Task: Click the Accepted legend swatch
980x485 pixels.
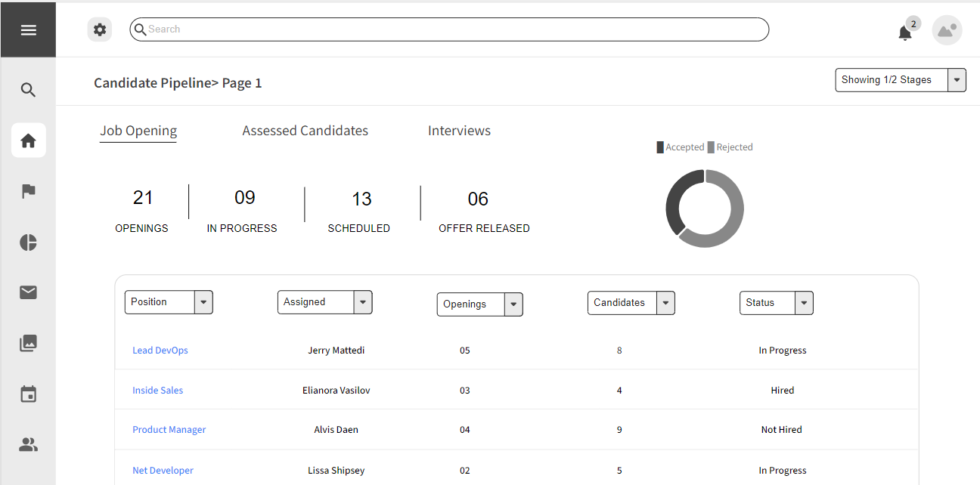Action: (x=660, y=147)
